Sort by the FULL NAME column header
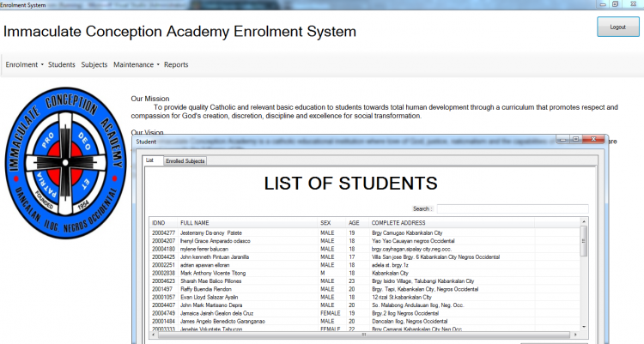This screenshot has height=344, width=644. [x=247, y=222]
